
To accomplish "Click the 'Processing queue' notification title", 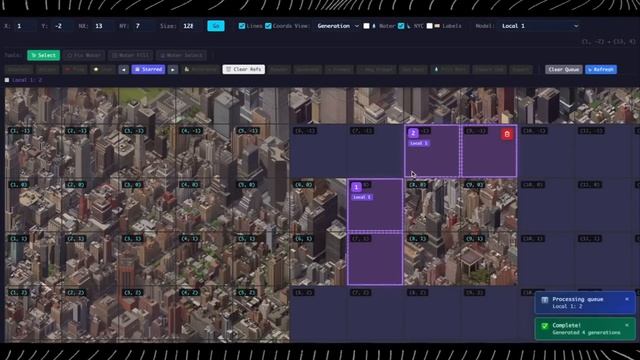I will (578, 299).
